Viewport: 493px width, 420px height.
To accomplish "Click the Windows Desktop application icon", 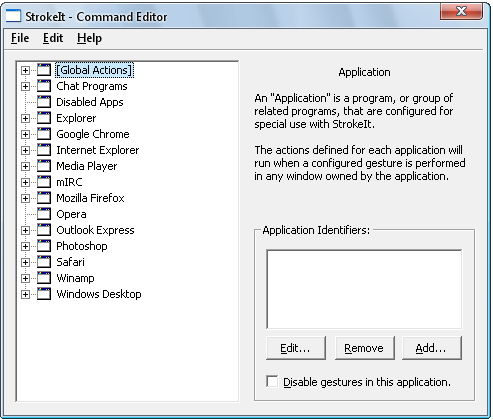I will (44, 294).
